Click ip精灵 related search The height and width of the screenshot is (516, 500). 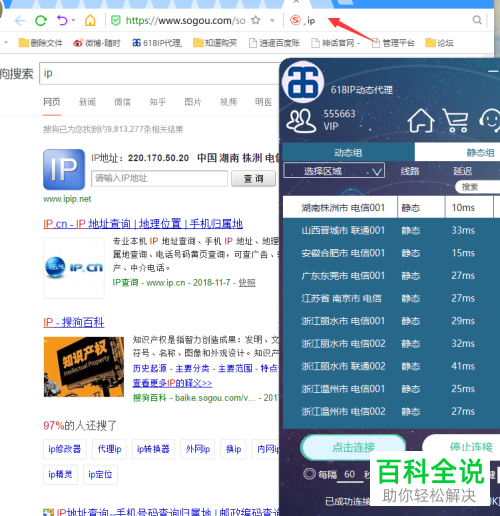60,474
